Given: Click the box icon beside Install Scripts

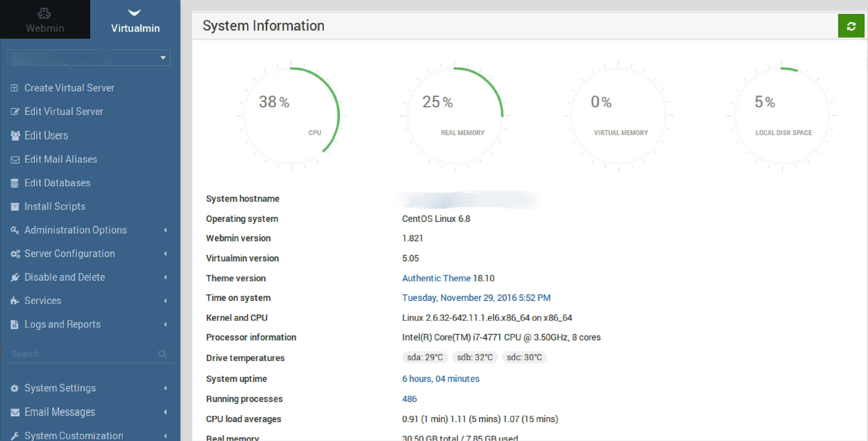Looking at the screenshot, I should pos(15,206).
